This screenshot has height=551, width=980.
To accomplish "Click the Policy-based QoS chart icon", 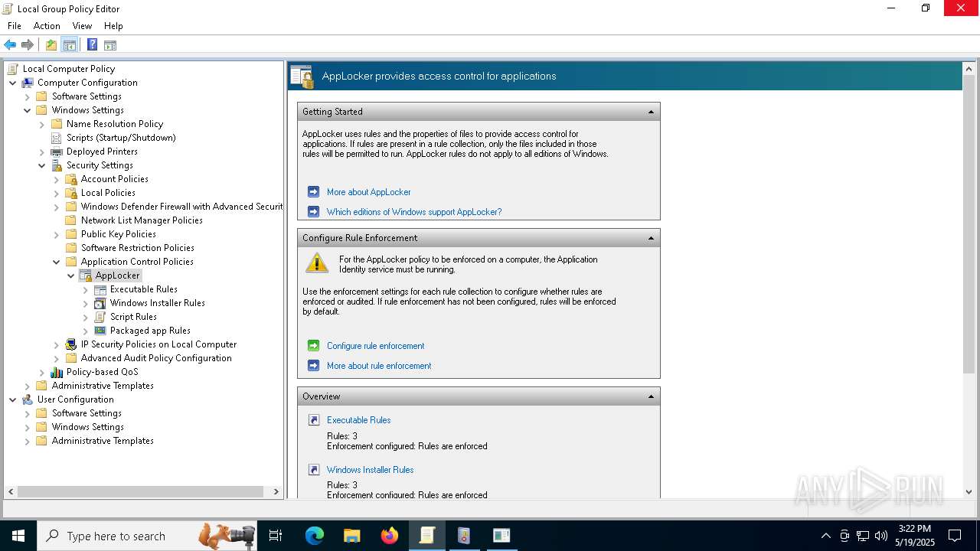I will 57,372.
